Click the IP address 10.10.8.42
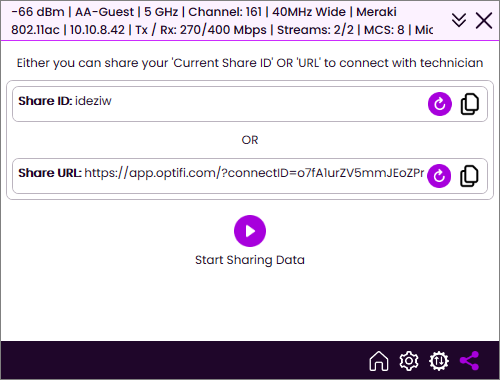The image size is (500, 380). (97, 30)
